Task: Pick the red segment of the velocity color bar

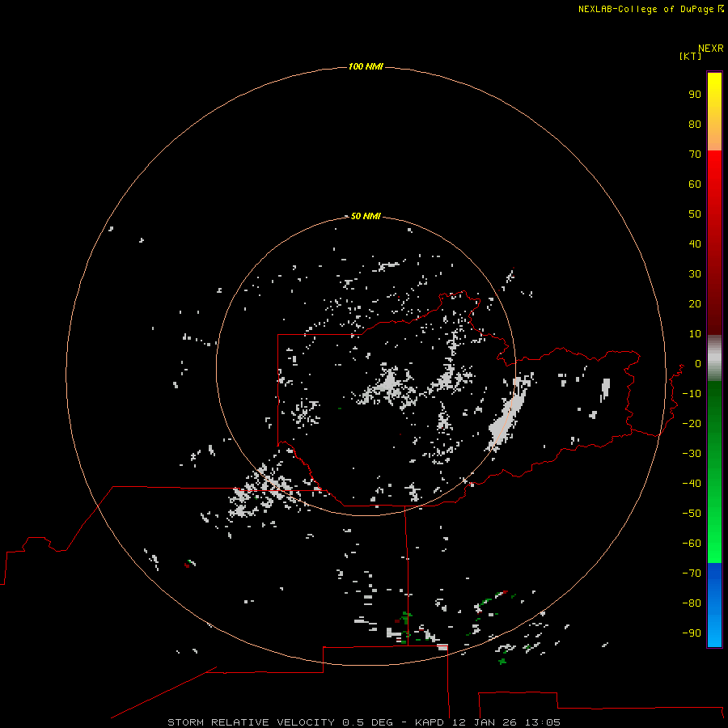Action: click(x=714, y=243)
